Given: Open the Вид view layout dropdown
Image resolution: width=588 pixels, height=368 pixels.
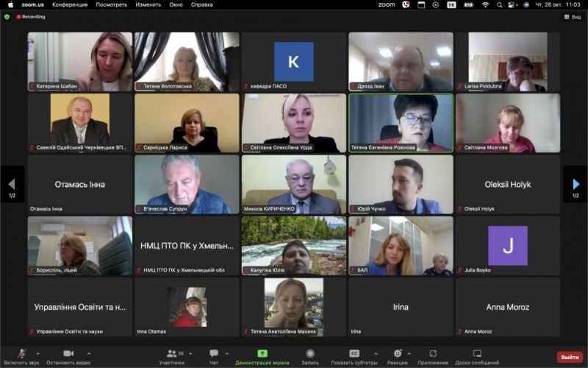Looking at the screenshot, I should (570, 16).
